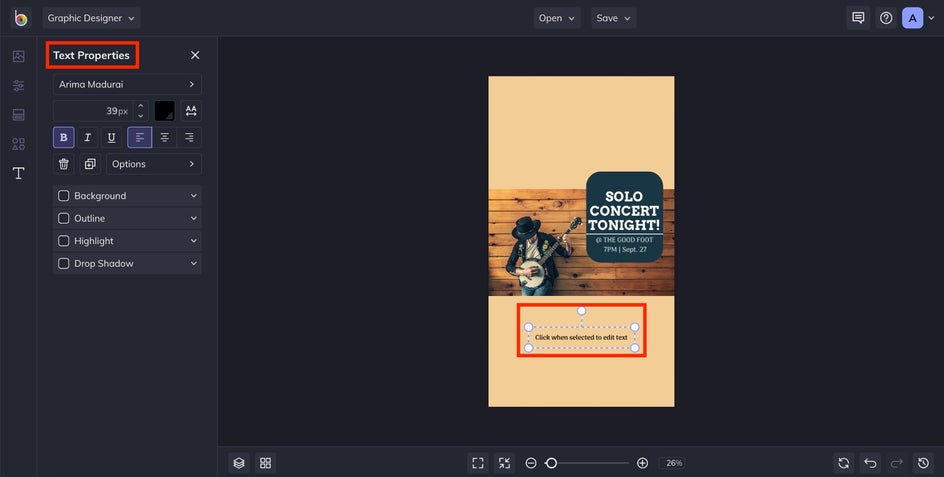Duplicate the selected text layer
944x477 pixels.
(90, 164)
